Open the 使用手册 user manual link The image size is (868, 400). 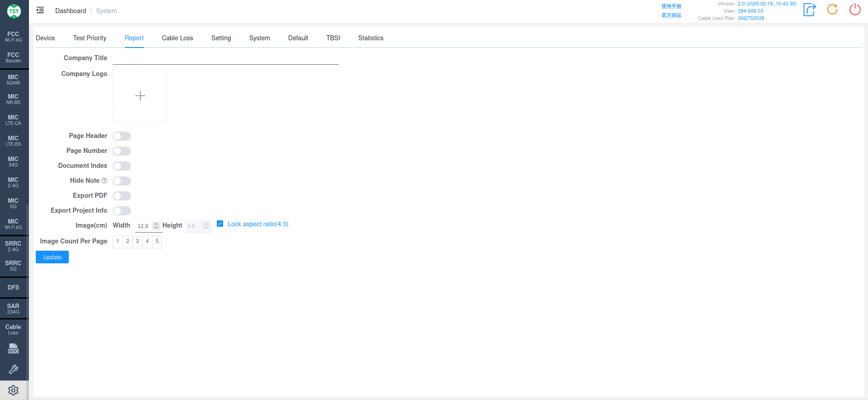[x=671, y=6]
